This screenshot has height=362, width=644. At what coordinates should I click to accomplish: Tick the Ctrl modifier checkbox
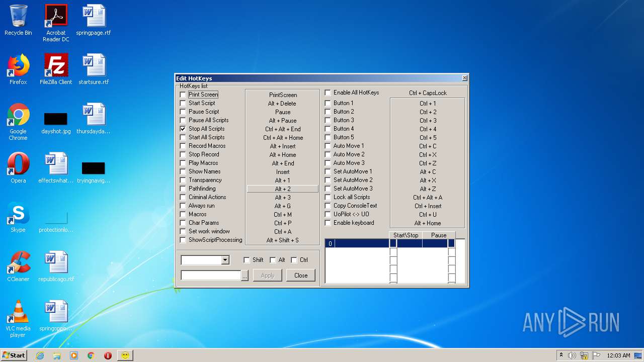click(294, 260)
